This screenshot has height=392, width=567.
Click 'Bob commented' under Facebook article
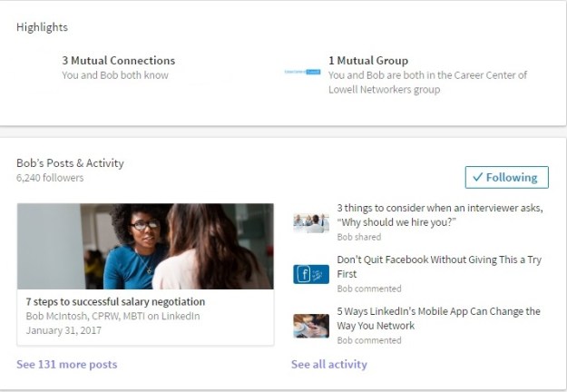tap(369, 289)
